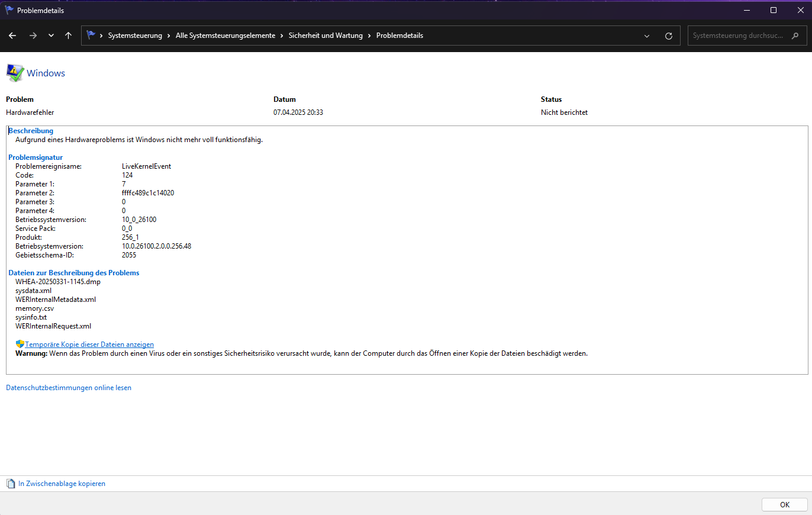Click the Gebietsschema-ID value 2055
The height and width of the screenshot is (515, 812).
[129, 255]
